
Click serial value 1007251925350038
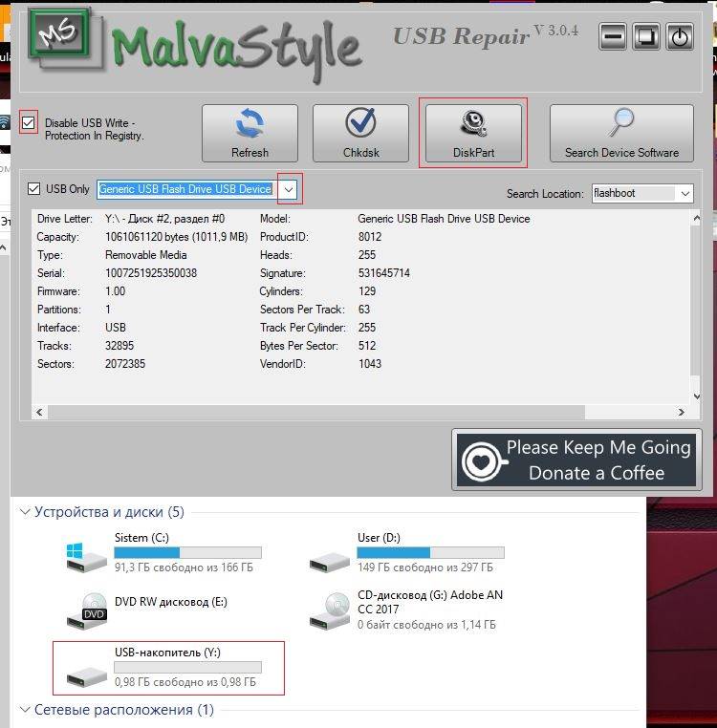[151, 273]
